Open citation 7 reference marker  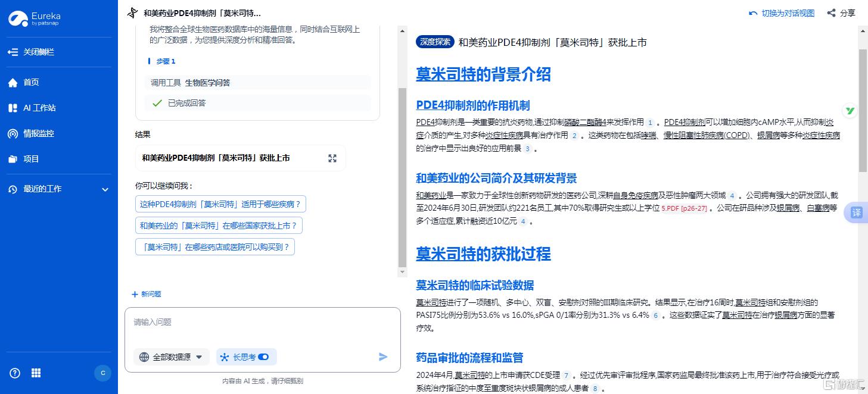(567, 376)
